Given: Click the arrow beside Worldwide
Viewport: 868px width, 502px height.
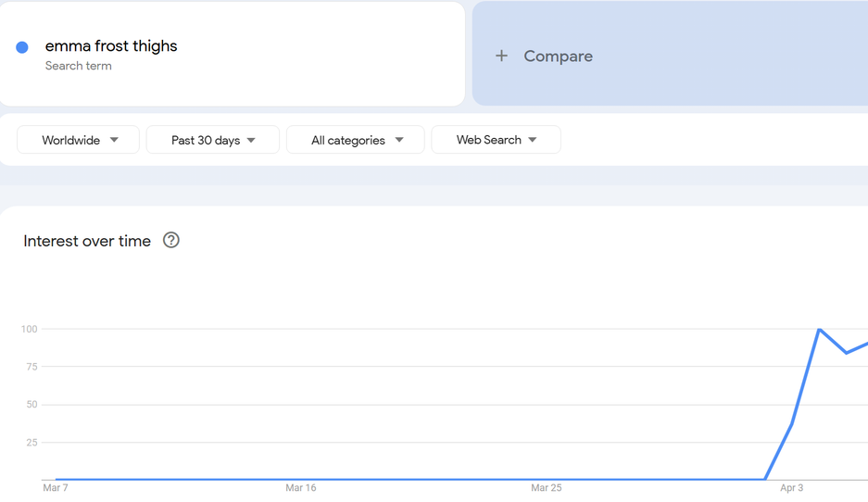Looking at the screenshot, I should click(114, 140).
